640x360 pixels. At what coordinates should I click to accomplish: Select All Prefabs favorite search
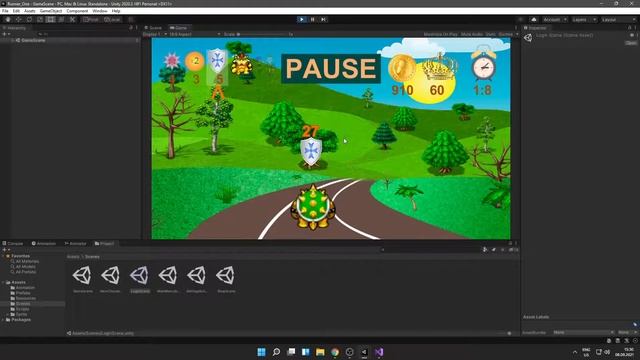click(x=25, y=272)
